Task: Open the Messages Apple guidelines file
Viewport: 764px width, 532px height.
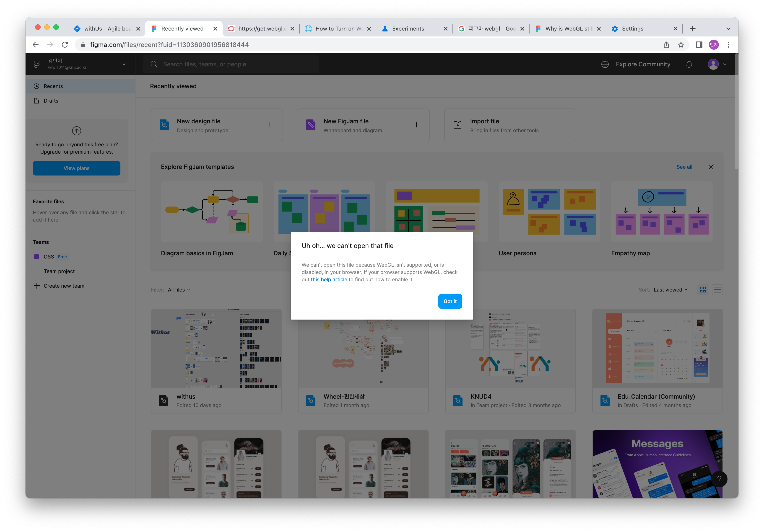Action: point(657,464)
